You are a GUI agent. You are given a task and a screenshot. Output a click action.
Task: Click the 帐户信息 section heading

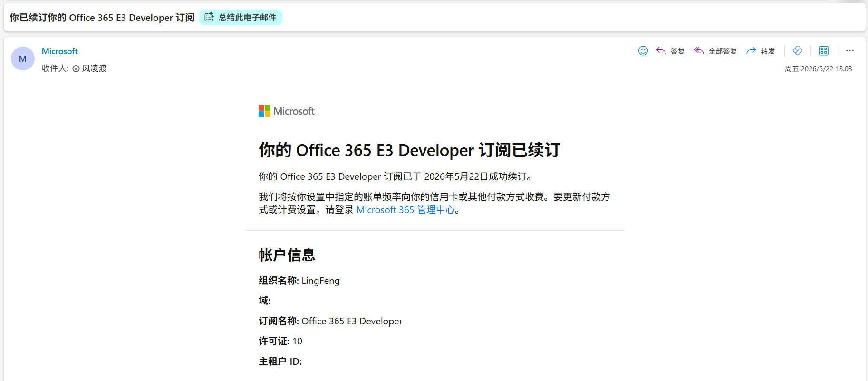[x=287, y=255]
